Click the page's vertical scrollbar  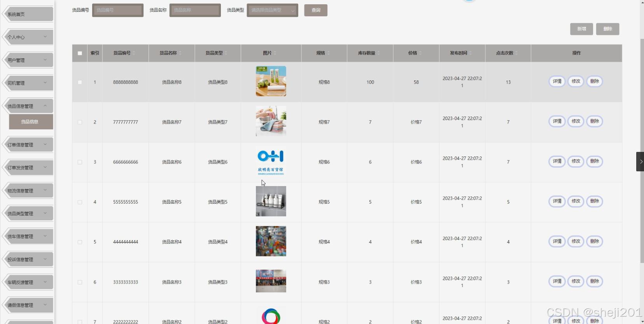click(x=642, y=151)
